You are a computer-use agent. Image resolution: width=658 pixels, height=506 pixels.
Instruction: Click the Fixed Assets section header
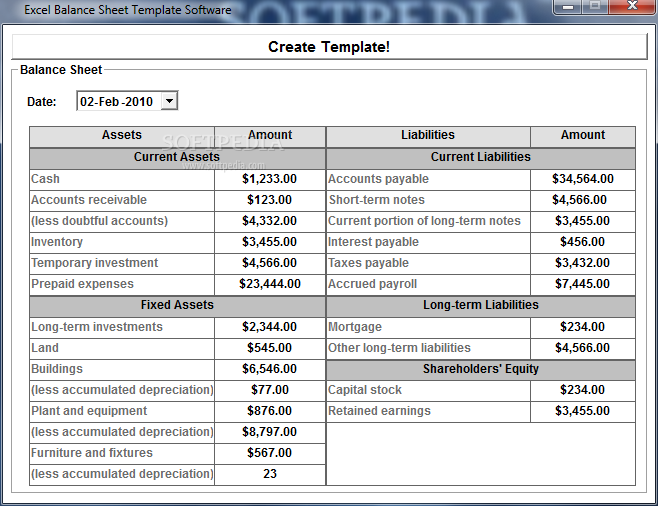(178, 306)
